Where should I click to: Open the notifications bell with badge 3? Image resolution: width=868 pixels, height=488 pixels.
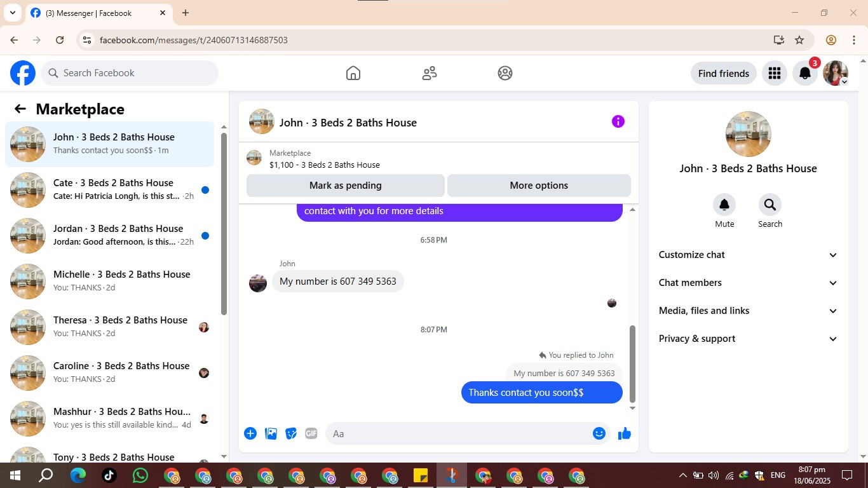pos(804,73)
